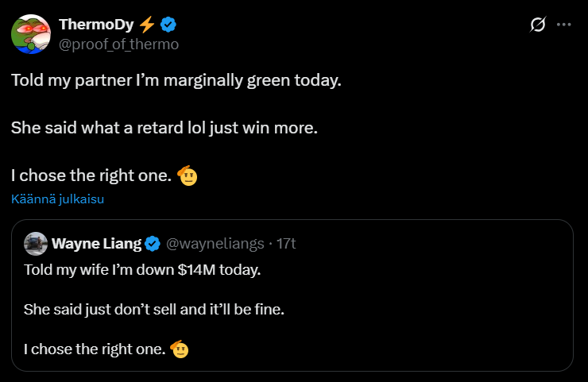Open the @proof_of_thermo handle link
This screenshot has width=588, height=382.
pos(118,44)
